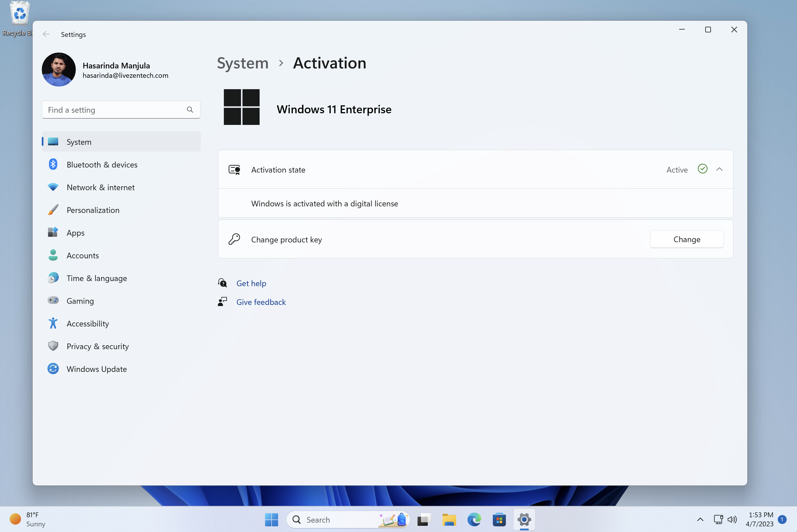Image resolution: width=797 pixels, height=532 pixels.
Task: Select Apps in the sidebar
Action: [x=75, y=233]
